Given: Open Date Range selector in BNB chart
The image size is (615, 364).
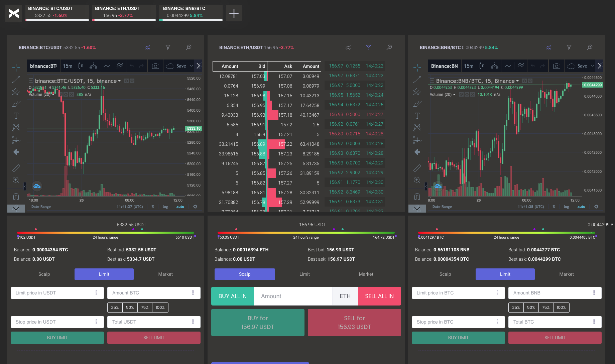Looking at the screenshot, I should 442,207.
